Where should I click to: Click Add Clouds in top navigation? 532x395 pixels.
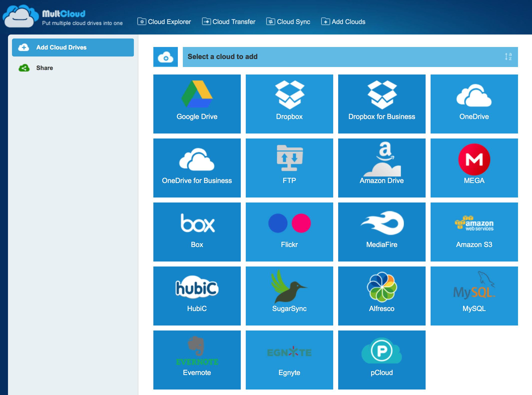tap(343, 22)
